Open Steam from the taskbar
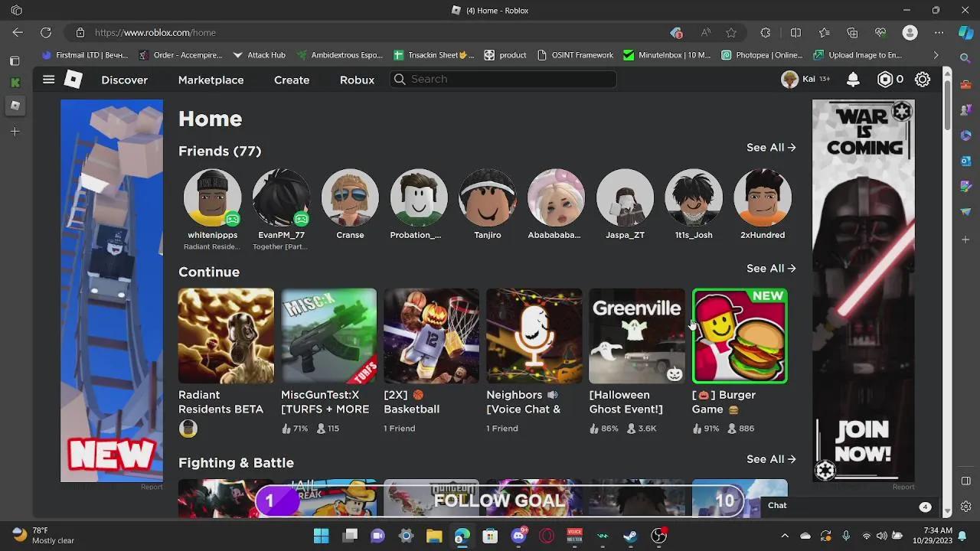Viewport: 980px width, 551px height. click(630, 536)
